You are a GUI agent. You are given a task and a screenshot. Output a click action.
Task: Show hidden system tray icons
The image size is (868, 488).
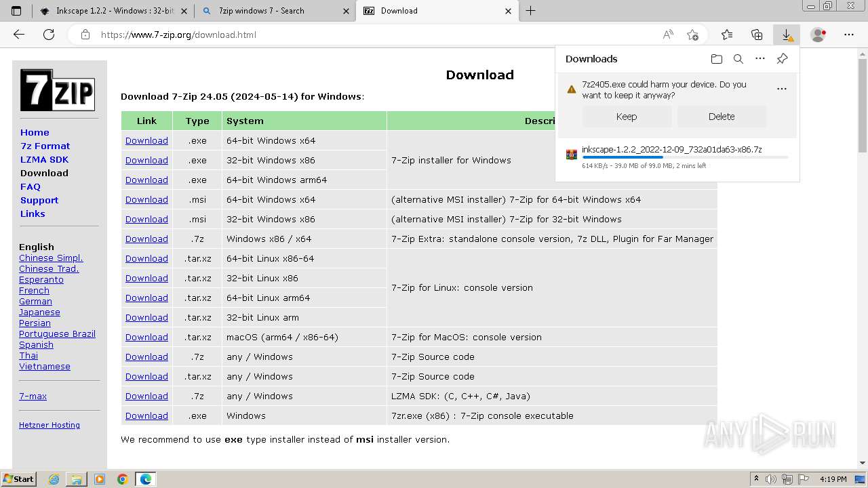click(x=757, y=479)
